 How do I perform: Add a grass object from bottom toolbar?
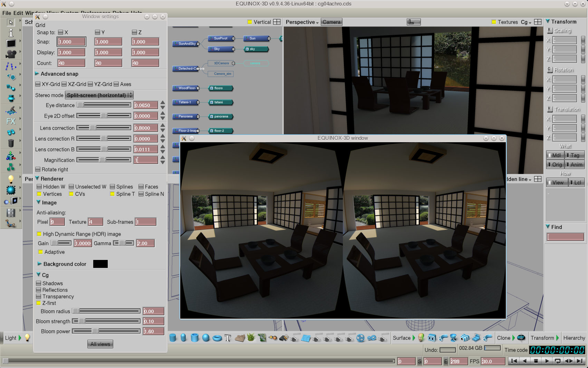pos(251,338)
